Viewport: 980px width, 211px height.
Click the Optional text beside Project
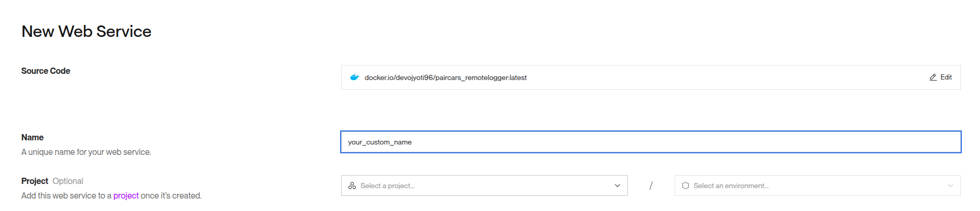tap(68, 181)
